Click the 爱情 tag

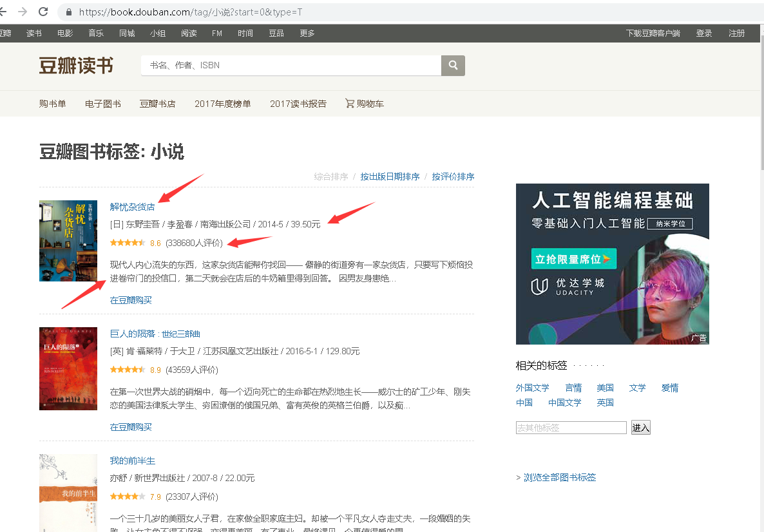(x=670, y=388)
